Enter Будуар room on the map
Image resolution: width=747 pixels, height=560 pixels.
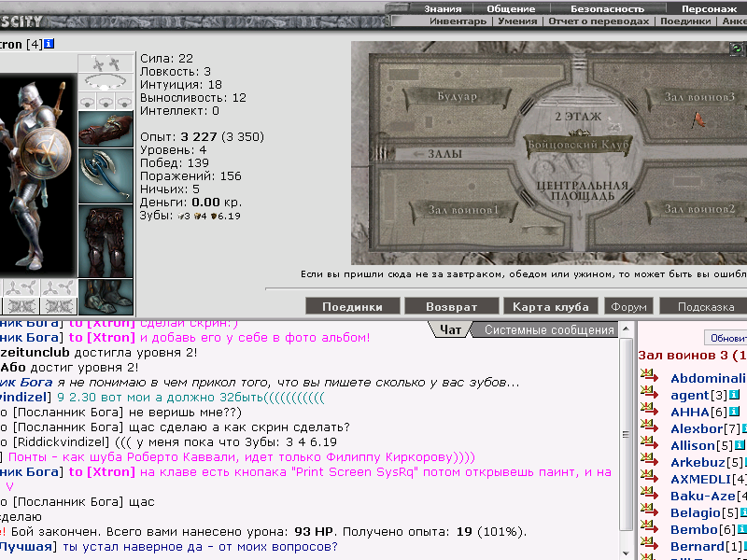point(457,96)
